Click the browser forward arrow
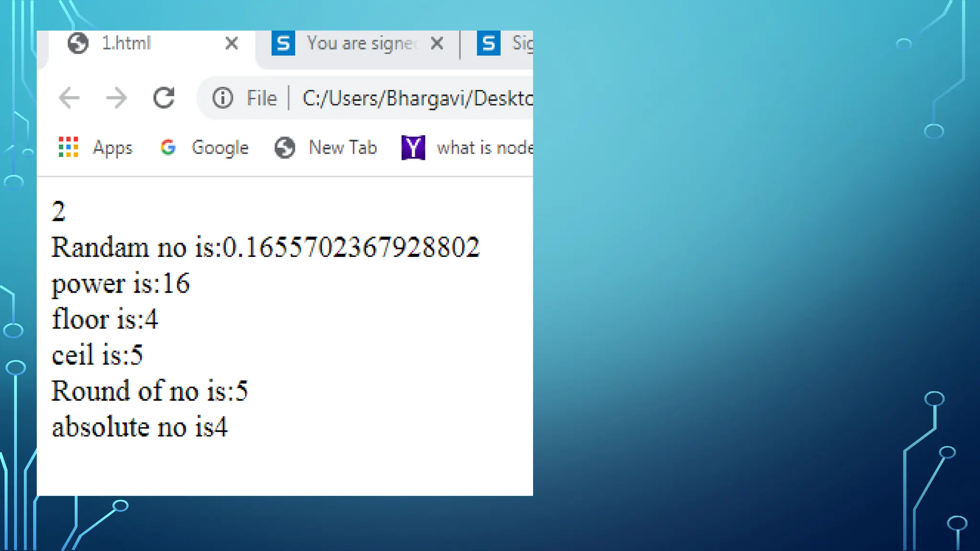Screen dimensions: 980x551 click(116, 98)
